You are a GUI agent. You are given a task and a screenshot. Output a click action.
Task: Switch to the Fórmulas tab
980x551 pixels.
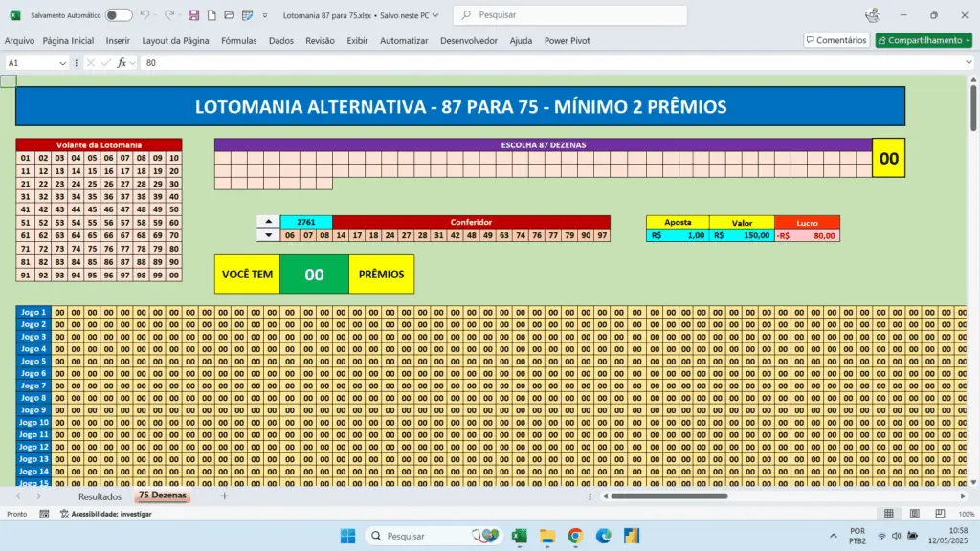[238, 40]
